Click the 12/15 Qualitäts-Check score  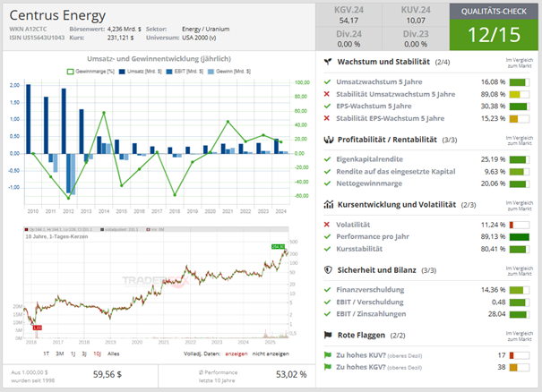pos(494,35)
